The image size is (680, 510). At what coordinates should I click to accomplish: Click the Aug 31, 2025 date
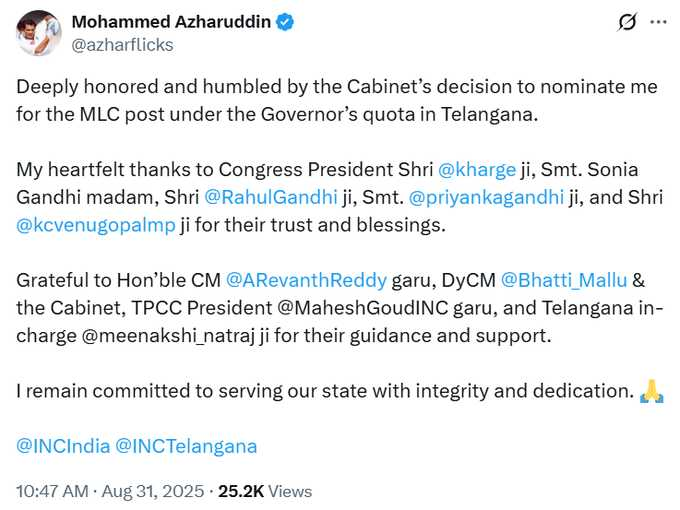click(x=152, y=491)
